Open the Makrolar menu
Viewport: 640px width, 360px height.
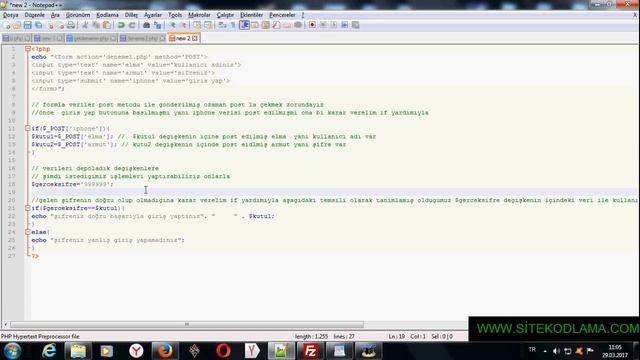tap(199, 15)
